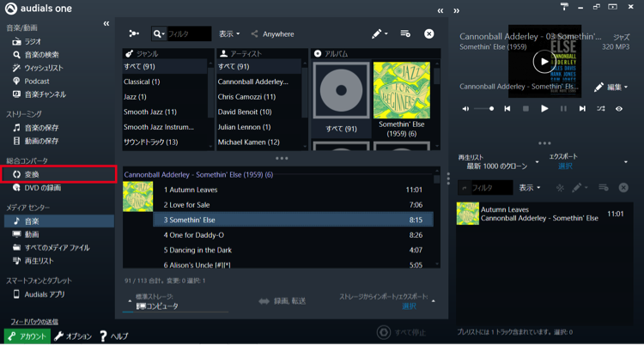Mute the player volume speaker icon
This screenshot has height=345, width=644.
click(x=465, y=109)
